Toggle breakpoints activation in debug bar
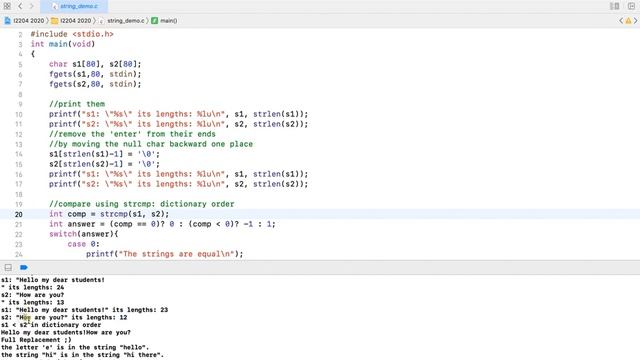The image size is (640, 360). (x=24, y=267)
